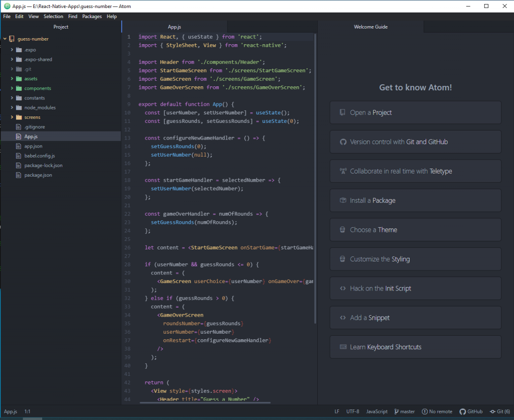Open the Learn Keyboard Shortcuts card
Viewport: 514px width, 420px height.
[415, 347]
